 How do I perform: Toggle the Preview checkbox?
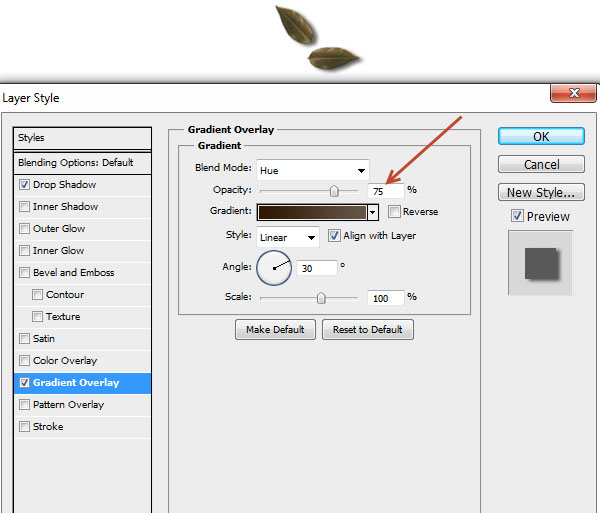pos(517,216)
